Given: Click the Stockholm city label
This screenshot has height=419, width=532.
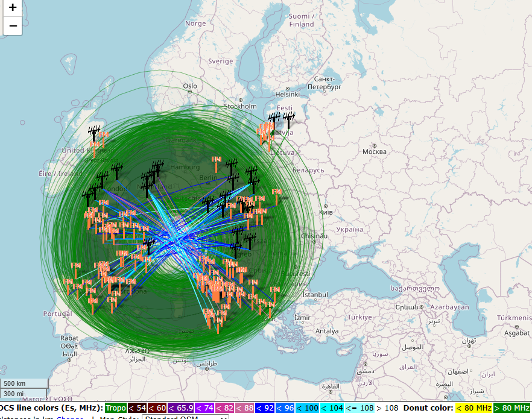Looking at the screenshot, I should [x=240, y=106].
